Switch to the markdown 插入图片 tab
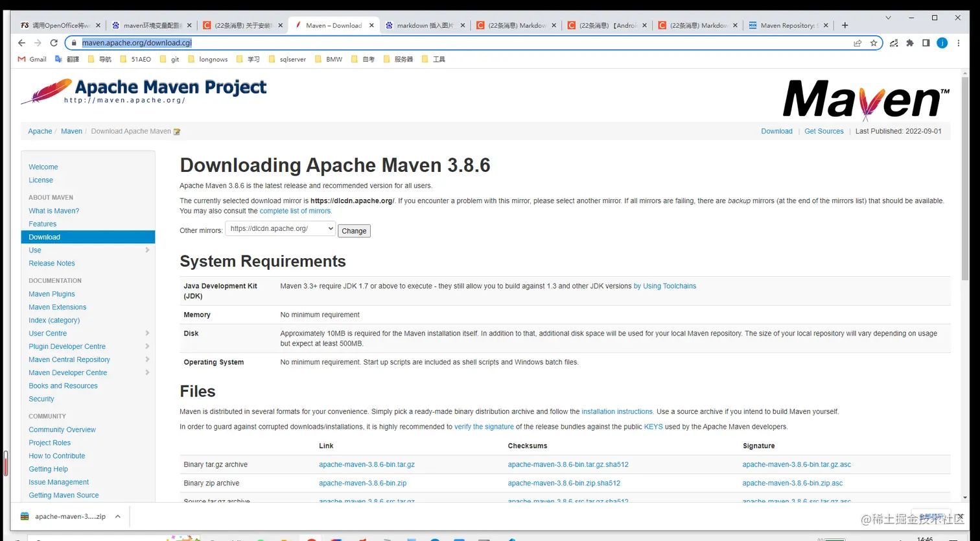The width and height of the screenshot is (980, 541). (425, 25)
